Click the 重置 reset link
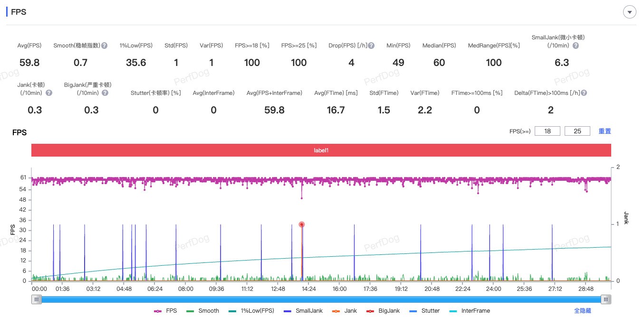 click(x=605, y=131)
